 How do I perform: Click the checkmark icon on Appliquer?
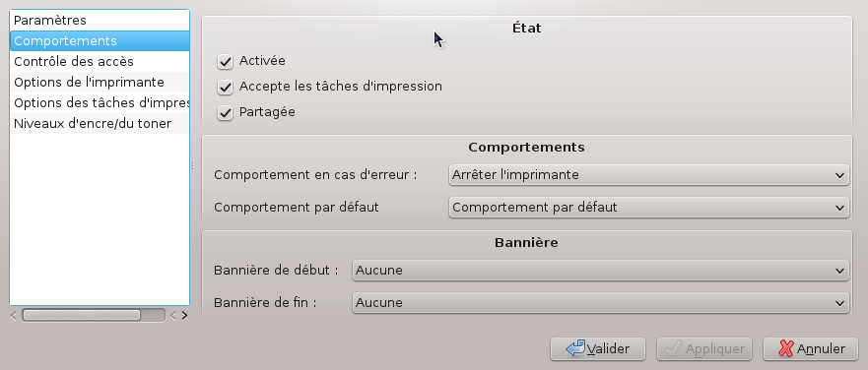pos(673,348)
